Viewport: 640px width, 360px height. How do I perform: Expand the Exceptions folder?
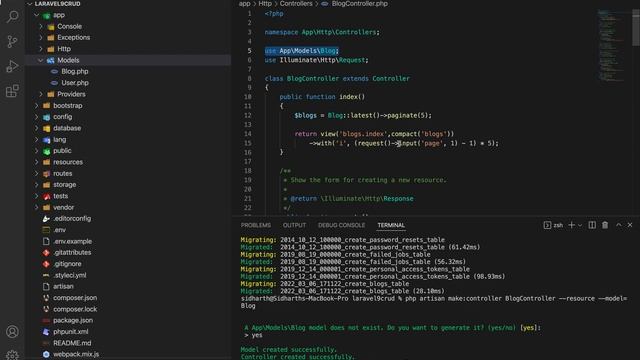coord(73,38)
